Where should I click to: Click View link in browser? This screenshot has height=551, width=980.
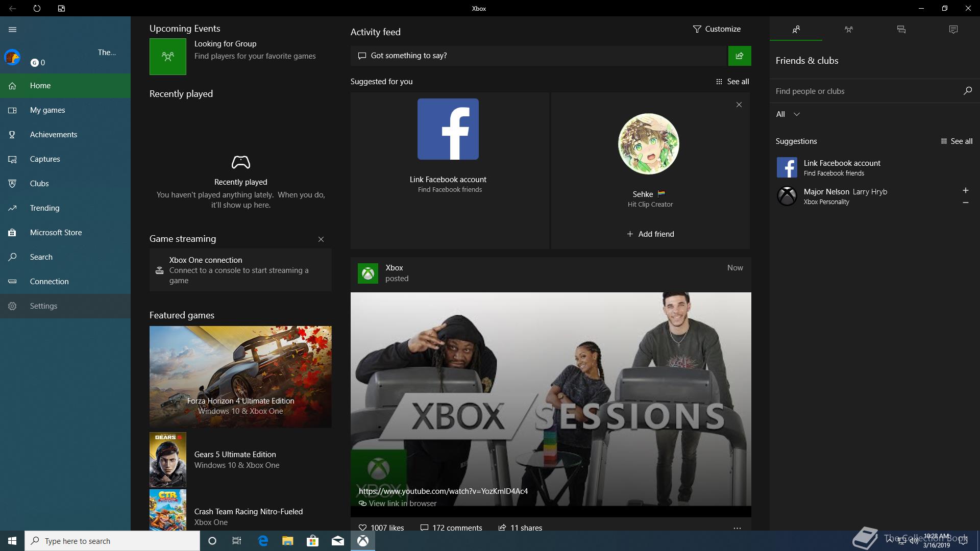coord(398,504)
